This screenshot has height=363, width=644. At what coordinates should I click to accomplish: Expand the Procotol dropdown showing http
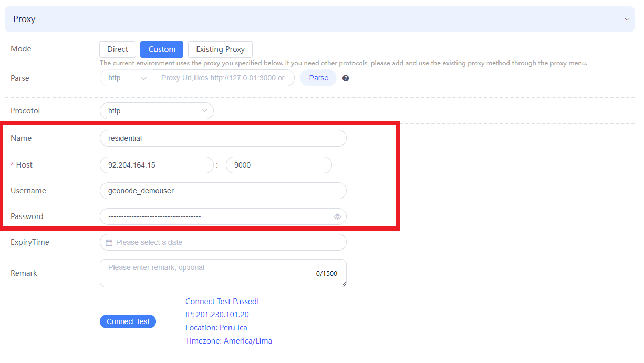(157, 111)
